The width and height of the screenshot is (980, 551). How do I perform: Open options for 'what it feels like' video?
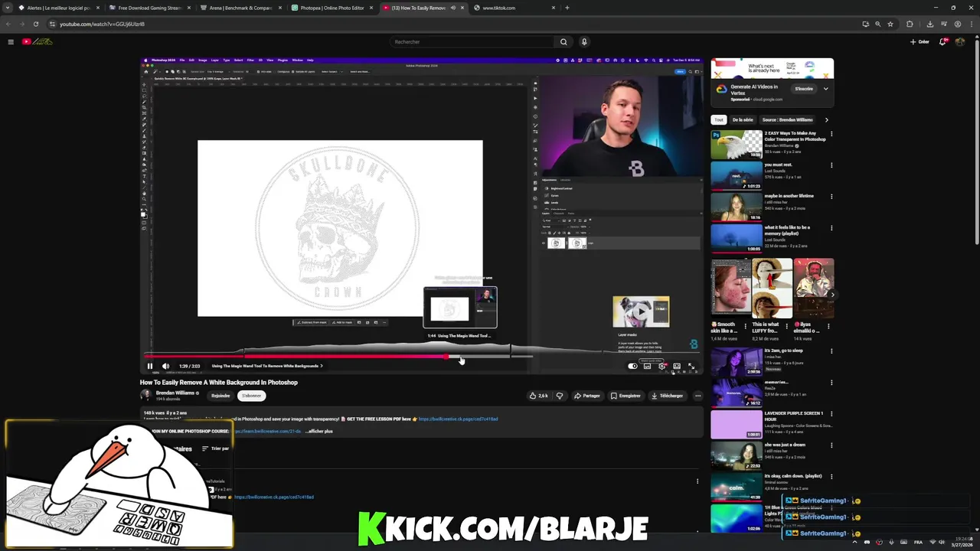(831, 228)
